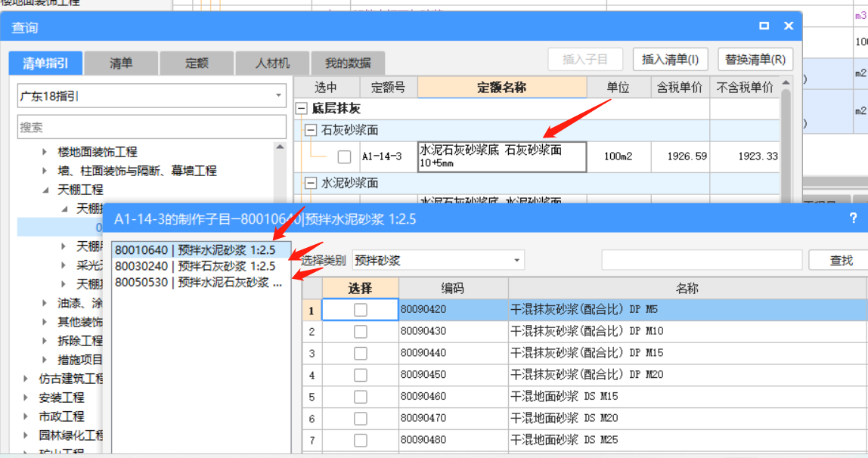Maximize the 查询 dialog window
This screenshot has width=868, height=458.
pos(764,26)
